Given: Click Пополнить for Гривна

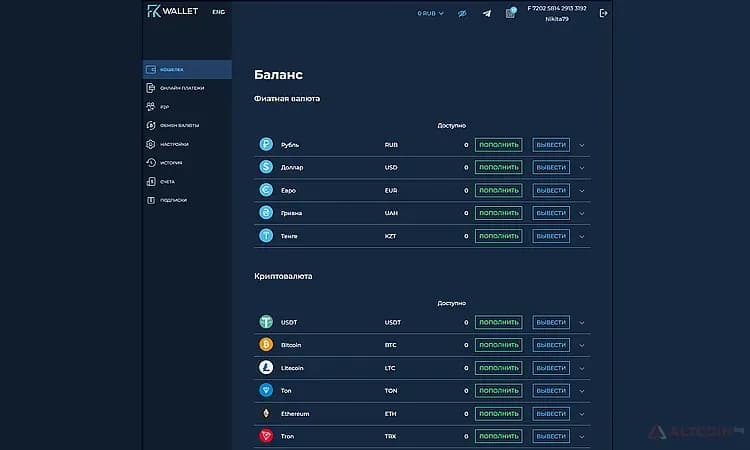Looking at the screenshot, I should click(498, 213).
